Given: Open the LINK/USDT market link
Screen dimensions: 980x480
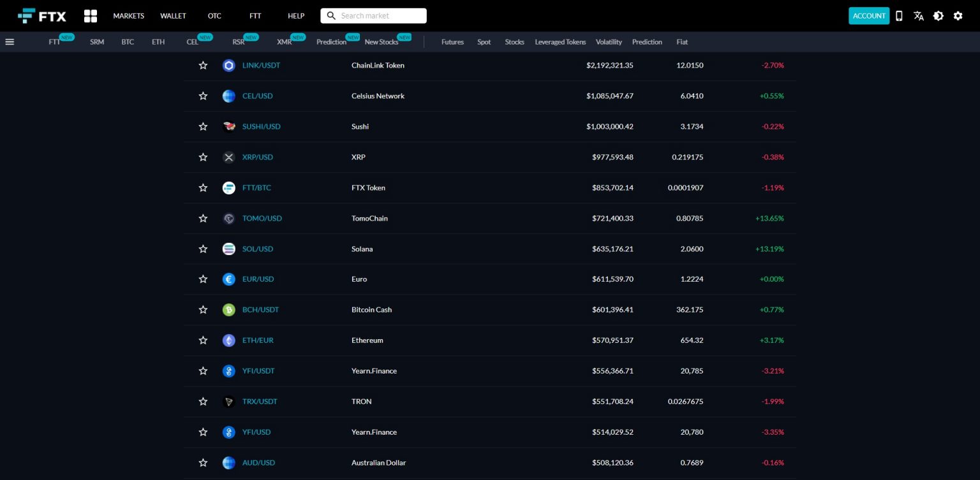Looking at the screenshot, I should pos(261,66).
